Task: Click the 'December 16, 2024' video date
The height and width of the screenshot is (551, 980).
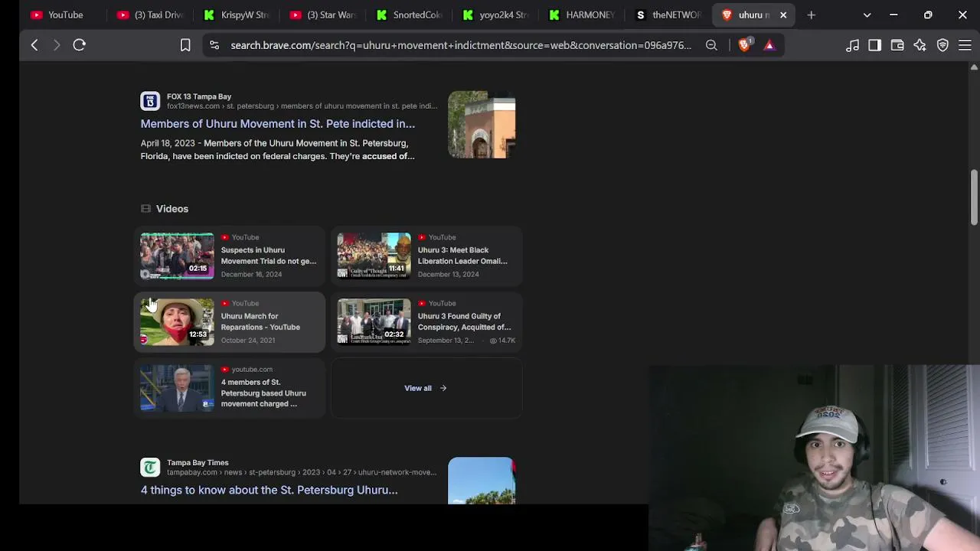Action: 252,274
